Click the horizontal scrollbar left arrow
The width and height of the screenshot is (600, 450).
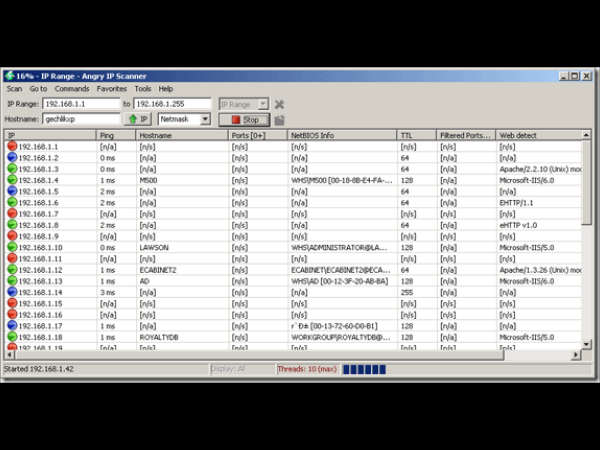(x=9, y=355)
